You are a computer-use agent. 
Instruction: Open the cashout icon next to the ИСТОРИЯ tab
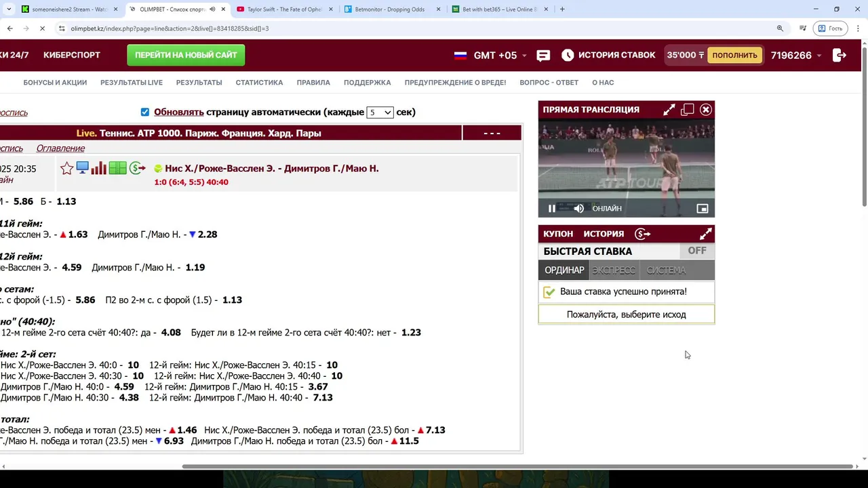click(642, 234)
